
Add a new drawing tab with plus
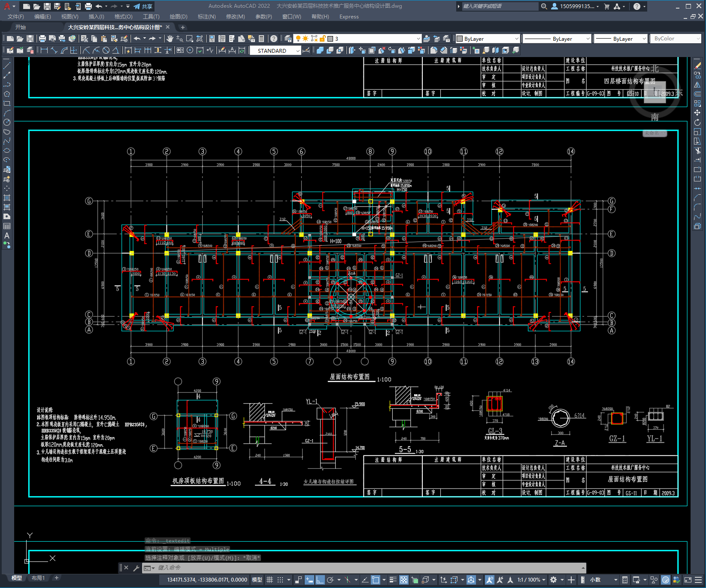click(x=182, y=27)
